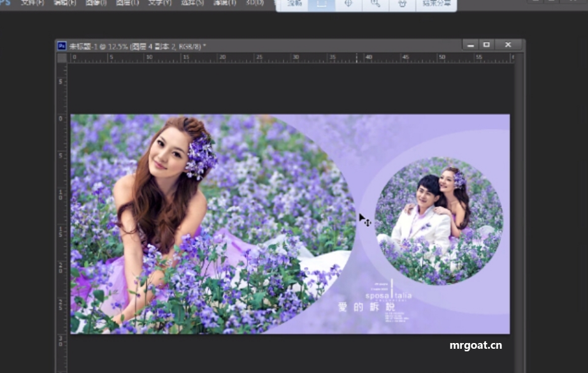588x373 pixels.
Task: Open the 选择(S) Select menu
Action: [192, 3]
